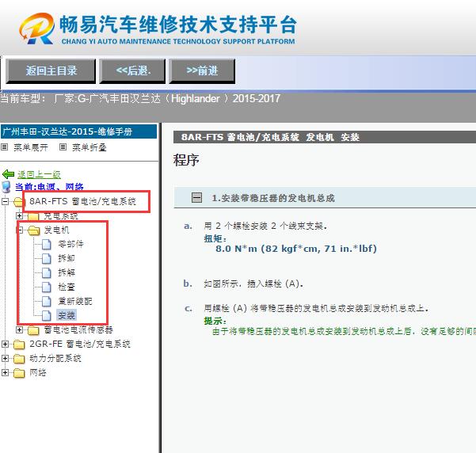476x453 pixels.
Task: Select the highlighted 安装 tree item
Action: tap(67, 315)
